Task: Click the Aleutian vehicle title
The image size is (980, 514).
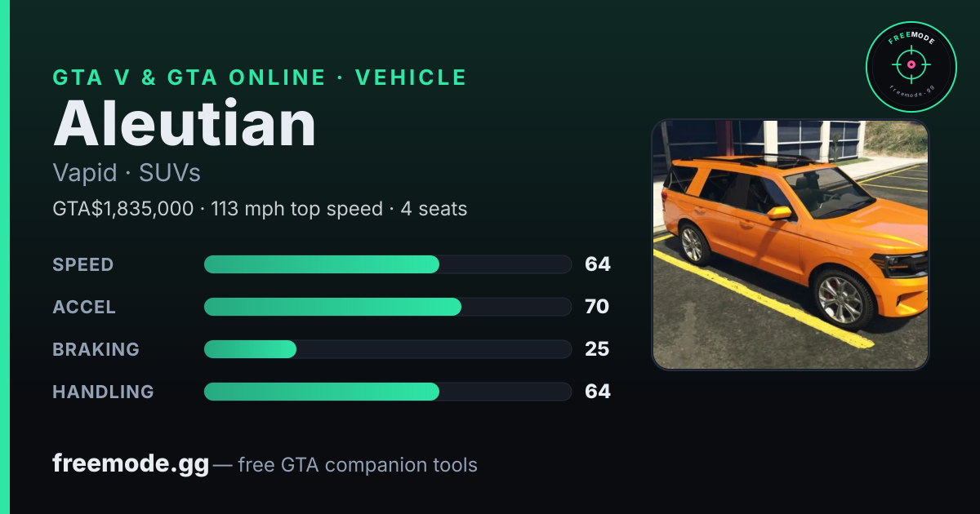Action: click(185, 122)
